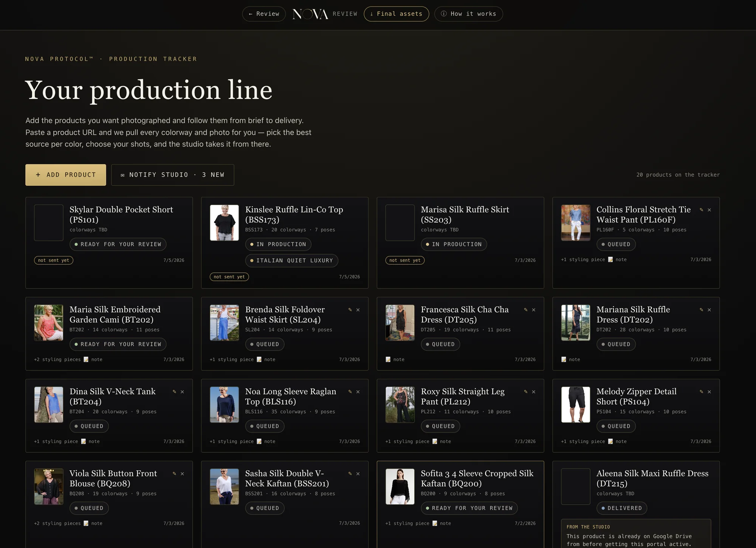Screen dimensions: 756x548
Task: Click the Skylar Double Pocket Short placeholder image
Action: click(x=49, y=223)
